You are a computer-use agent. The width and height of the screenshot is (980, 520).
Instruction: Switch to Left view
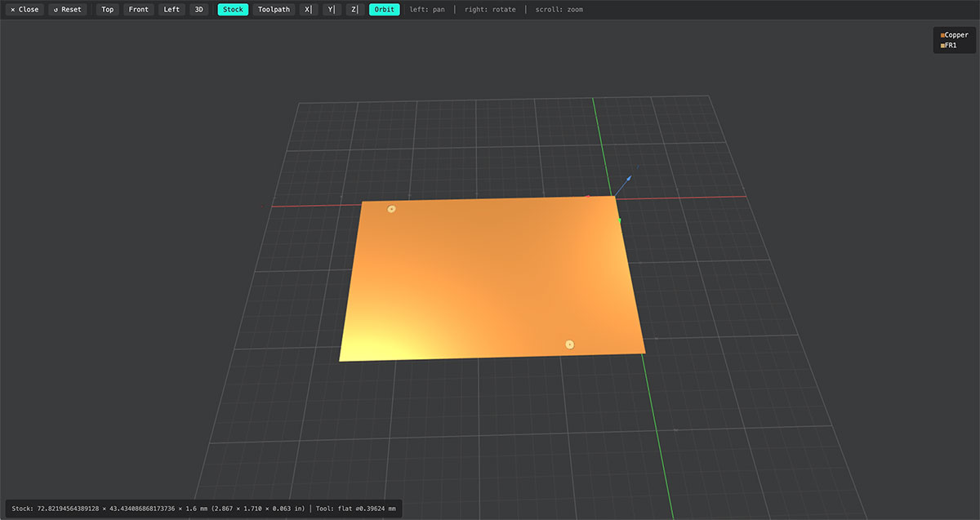click(171, 10)
